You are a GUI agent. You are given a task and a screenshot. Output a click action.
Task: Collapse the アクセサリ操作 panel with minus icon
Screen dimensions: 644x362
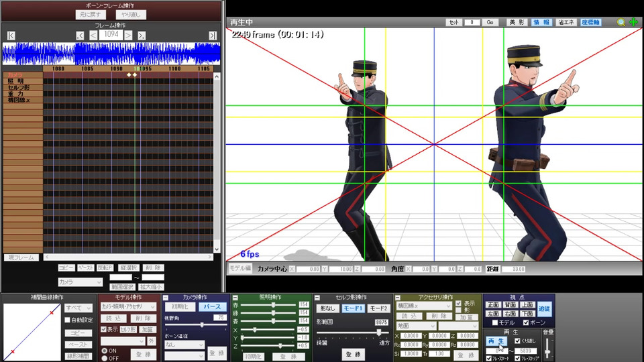coord(397,298)
